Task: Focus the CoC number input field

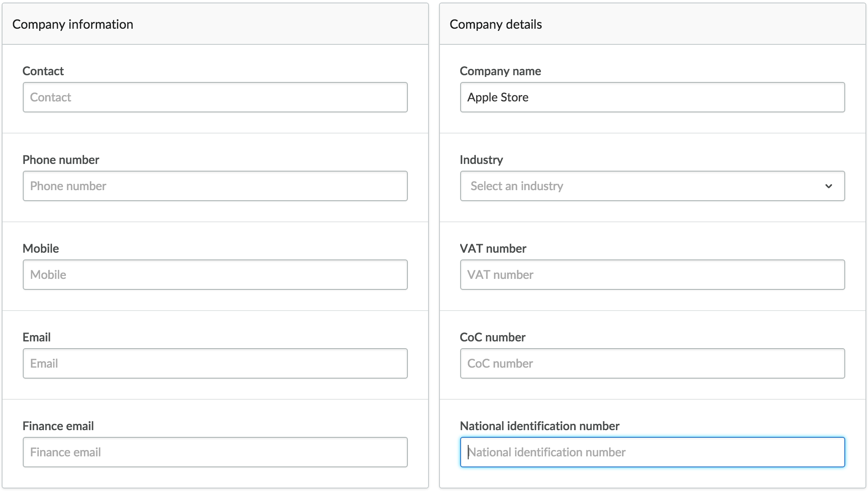Action: coord(653,363)
